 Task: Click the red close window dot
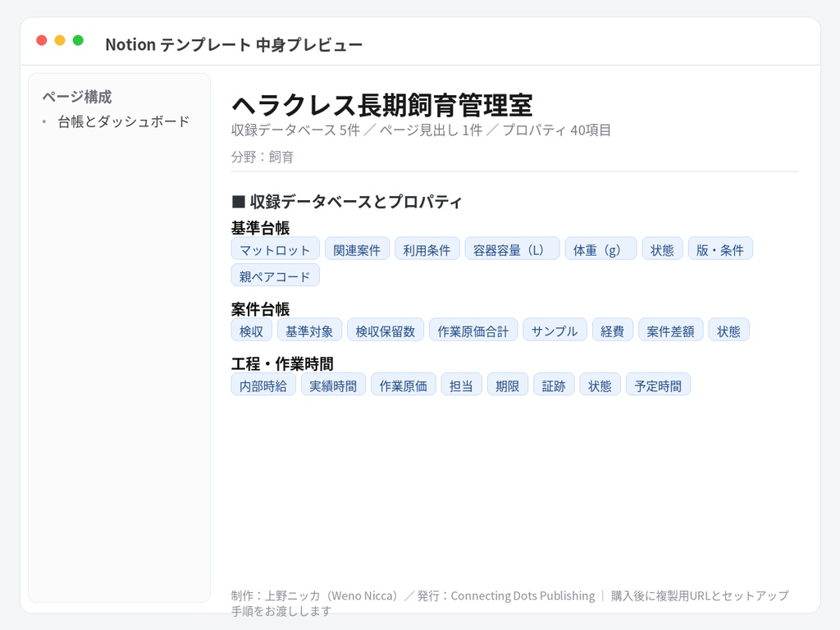[42, 40]
